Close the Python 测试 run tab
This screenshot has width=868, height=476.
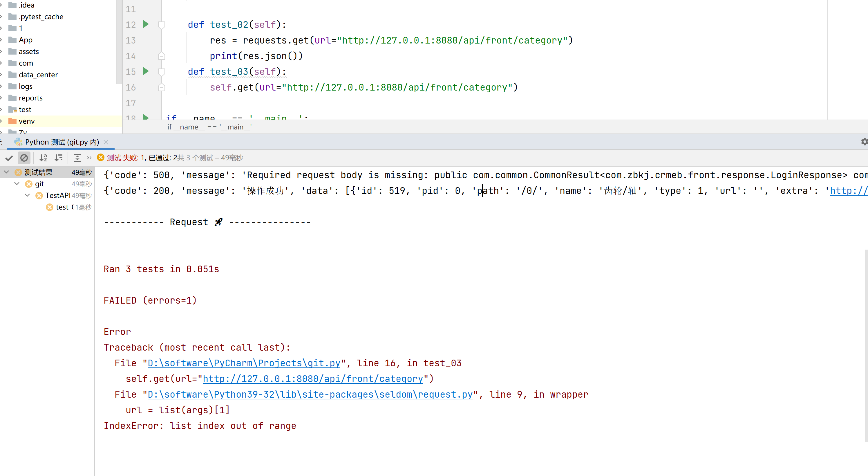[106, 142]
